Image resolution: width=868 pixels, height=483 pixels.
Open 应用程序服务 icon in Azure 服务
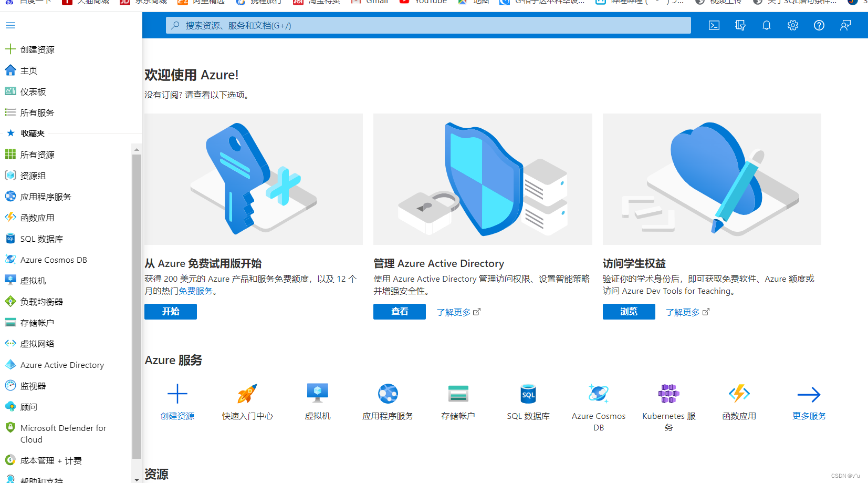tap(388, 394)
